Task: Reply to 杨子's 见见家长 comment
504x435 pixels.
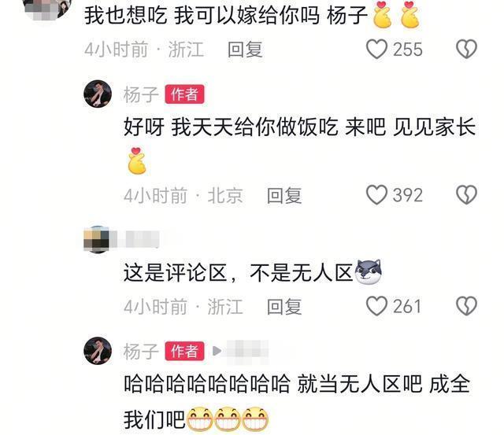Action: coord(284,195)
